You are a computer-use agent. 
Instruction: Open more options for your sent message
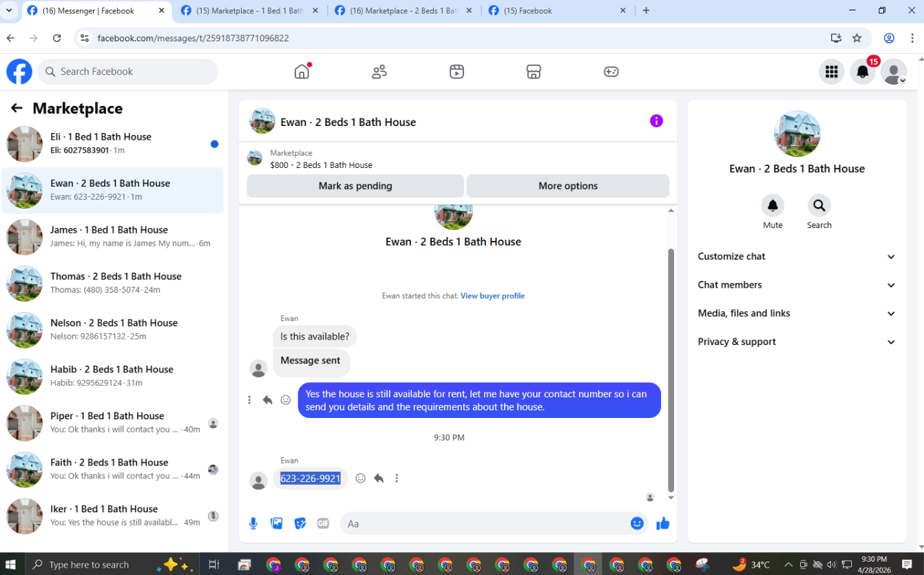[249, 400]
